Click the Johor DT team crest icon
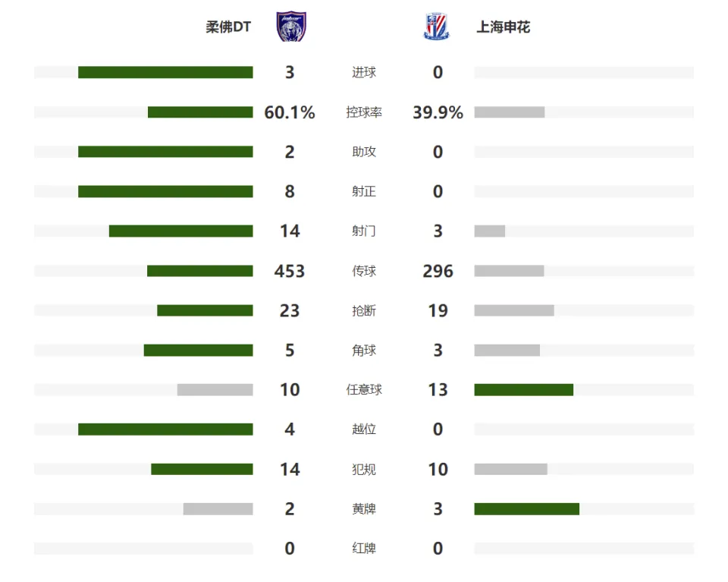 point(291,27)
